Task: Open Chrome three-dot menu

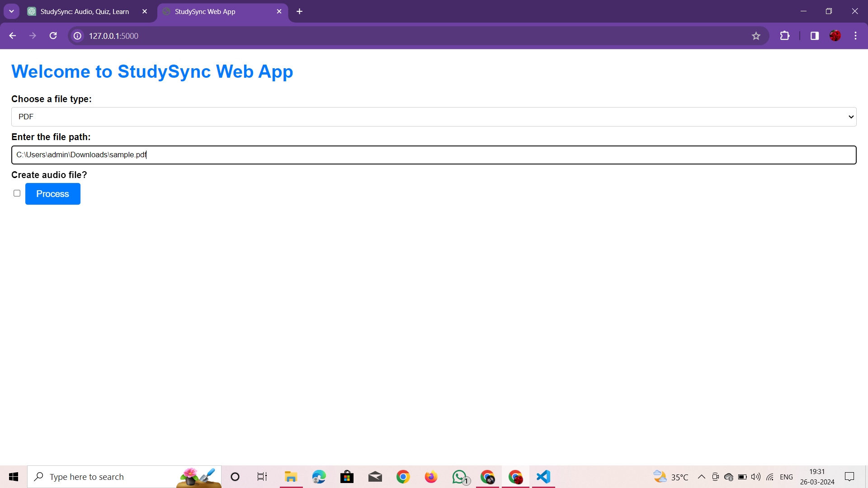Action: coord(855,36)
